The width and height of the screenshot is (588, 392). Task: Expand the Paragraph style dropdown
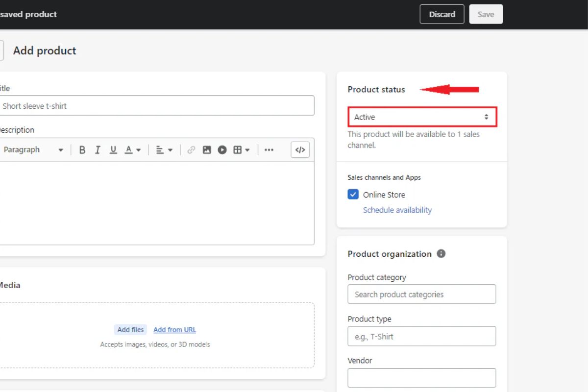click(33, 150)
